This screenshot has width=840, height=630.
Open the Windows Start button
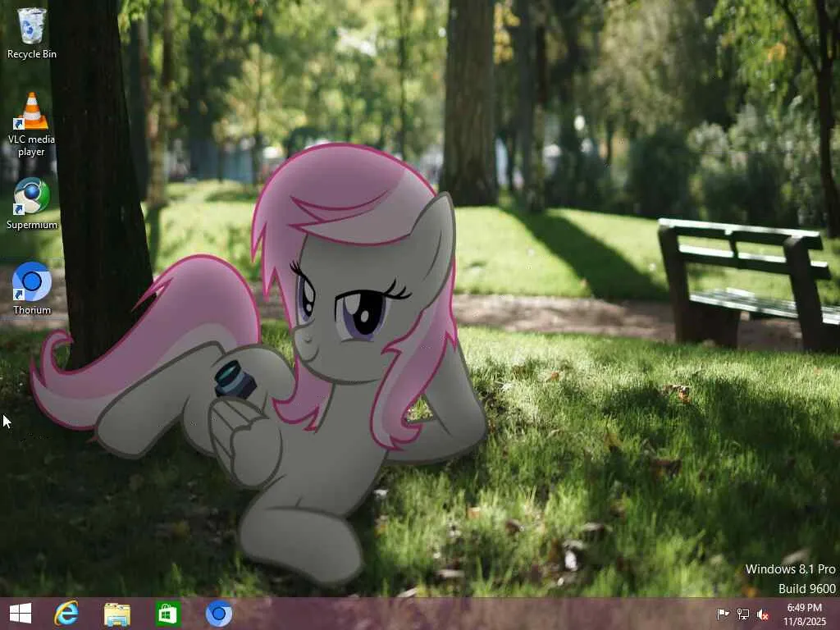click(x=21, y=614)
